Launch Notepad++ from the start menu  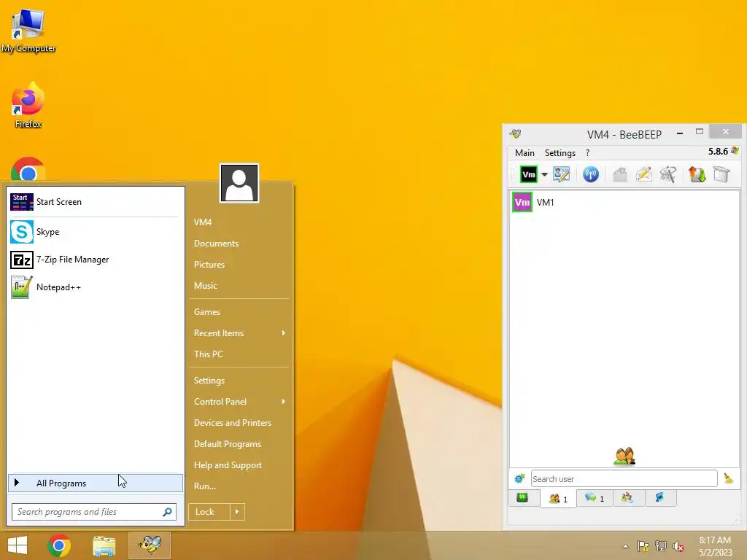(95, 287)
